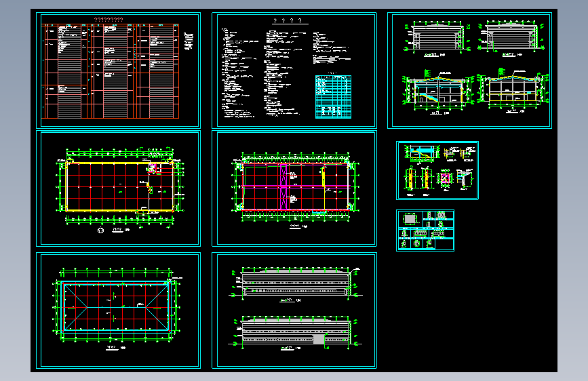
Task: Select the roof plan with cyan hip lines
Action: pyautogui.click(x=118, y=310)
